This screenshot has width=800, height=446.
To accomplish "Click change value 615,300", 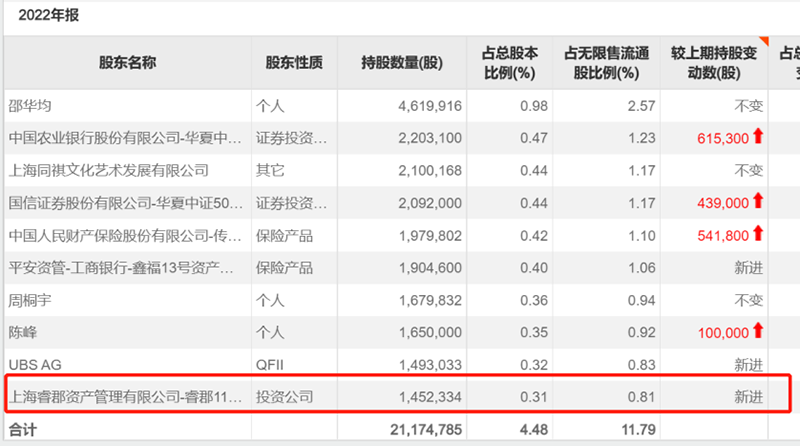I will (723, 138).
